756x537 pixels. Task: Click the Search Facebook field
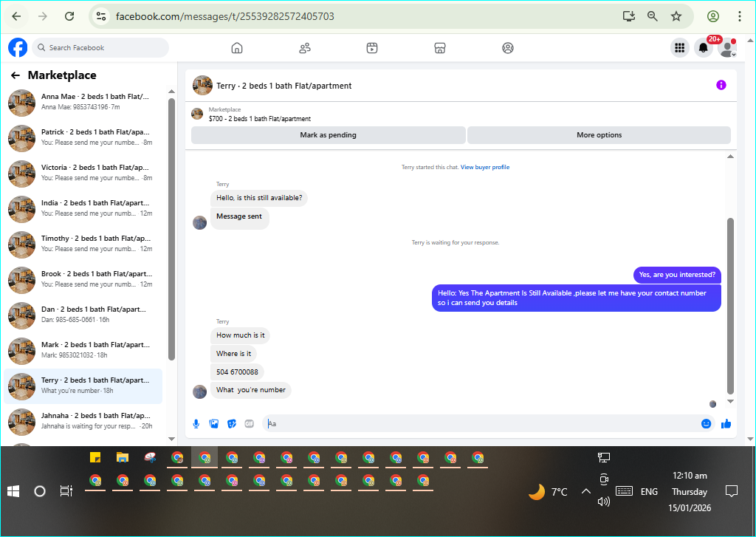pos(100,48)
